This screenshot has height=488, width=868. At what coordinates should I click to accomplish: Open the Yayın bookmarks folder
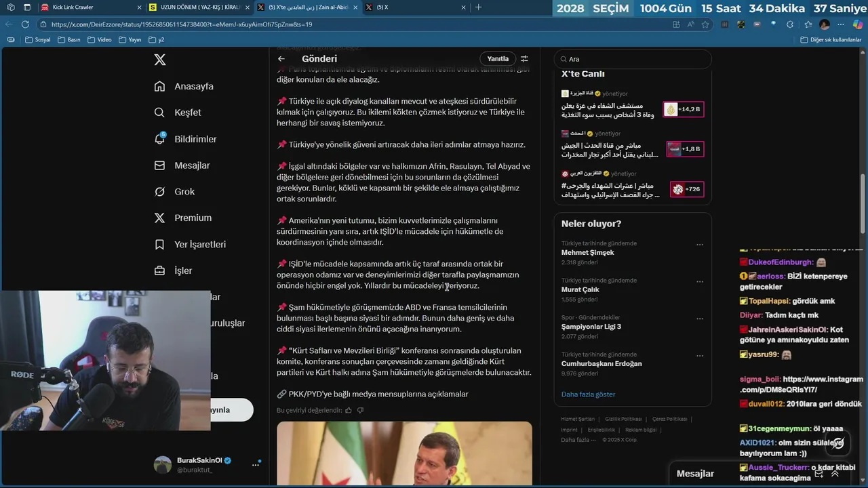(x=130, y=39)
